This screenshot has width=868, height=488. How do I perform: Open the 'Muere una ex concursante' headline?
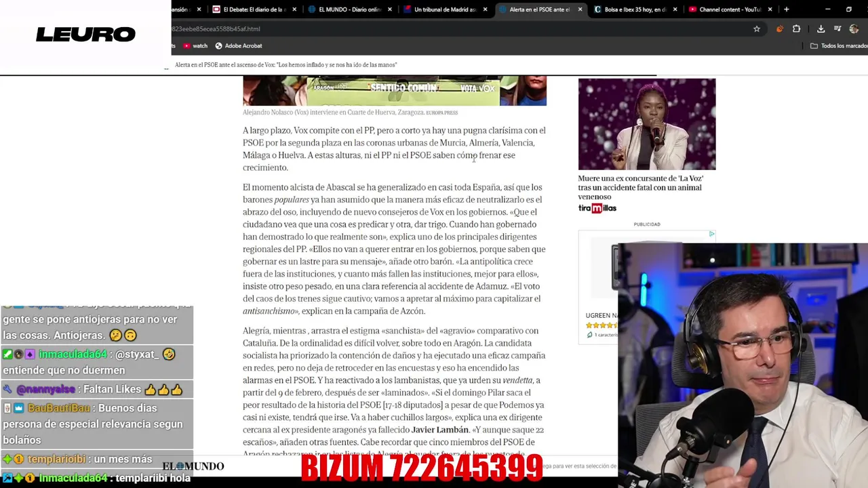[640, 188]
